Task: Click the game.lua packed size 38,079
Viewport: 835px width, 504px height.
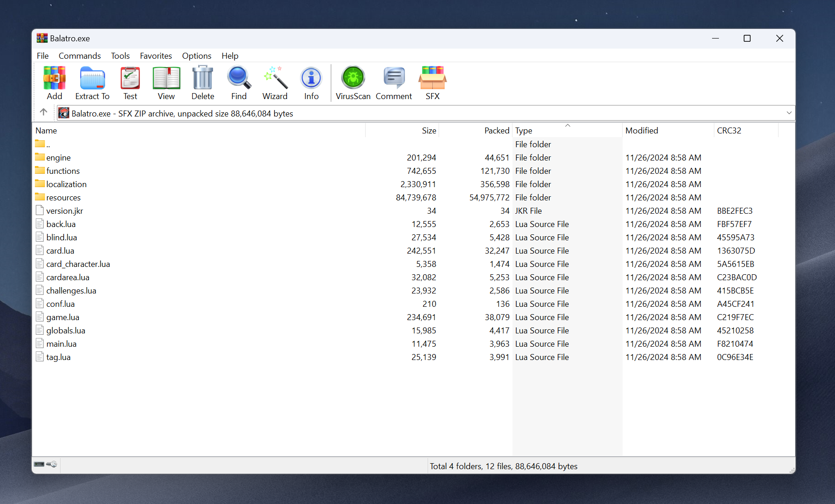Action: pos(497,317)
